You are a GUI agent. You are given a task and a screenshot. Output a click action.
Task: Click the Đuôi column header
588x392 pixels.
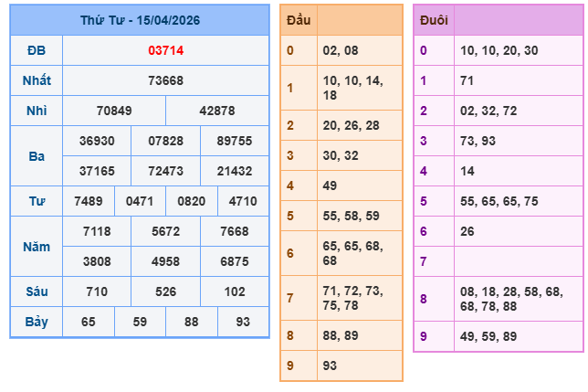[434, 19]
